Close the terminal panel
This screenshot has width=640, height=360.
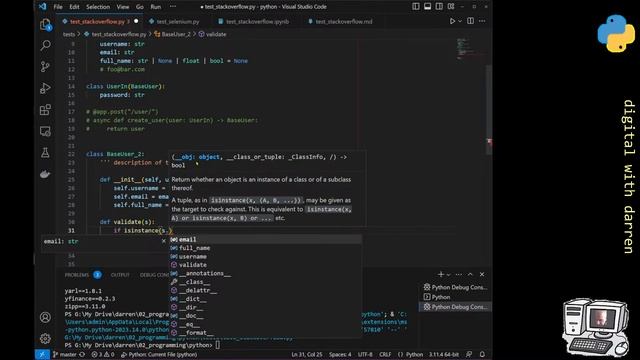click(482, 274)
